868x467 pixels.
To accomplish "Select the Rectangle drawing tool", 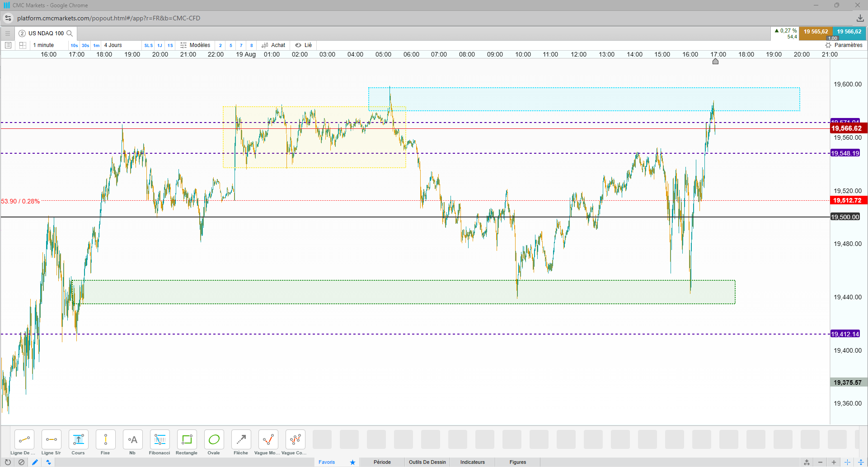I will click(187, 443).
